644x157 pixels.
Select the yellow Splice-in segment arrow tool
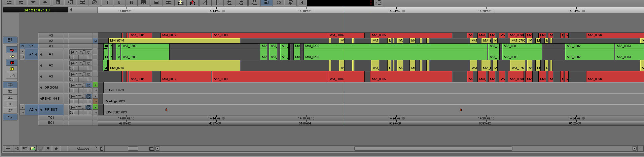[12, 56]
